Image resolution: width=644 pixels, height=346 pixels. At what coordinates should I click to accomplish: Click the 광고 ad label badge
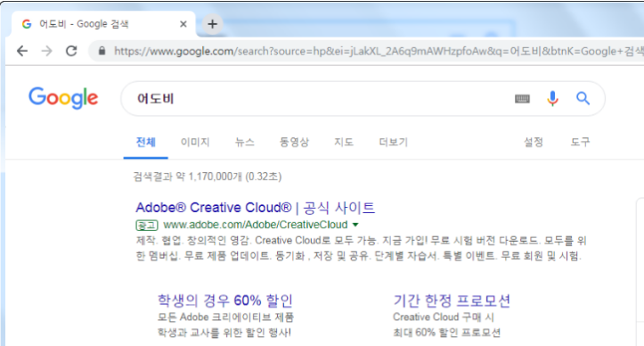(x=147, y=225)
